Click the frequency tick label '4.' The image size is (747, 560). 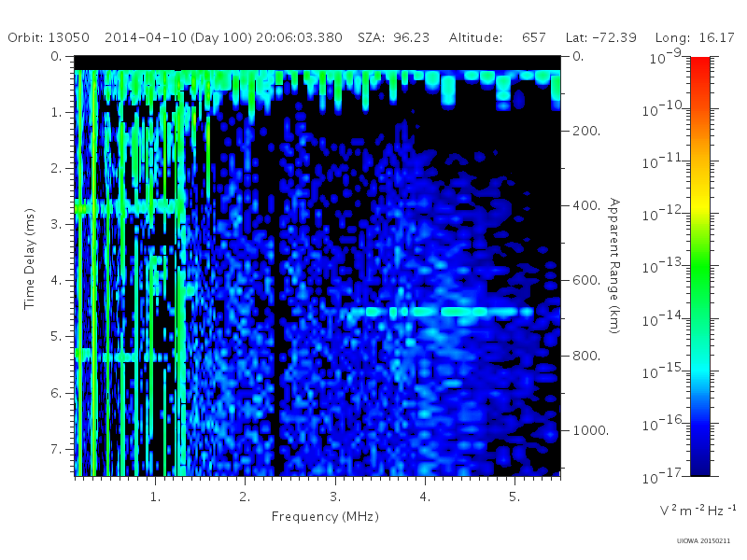[425, 497]
